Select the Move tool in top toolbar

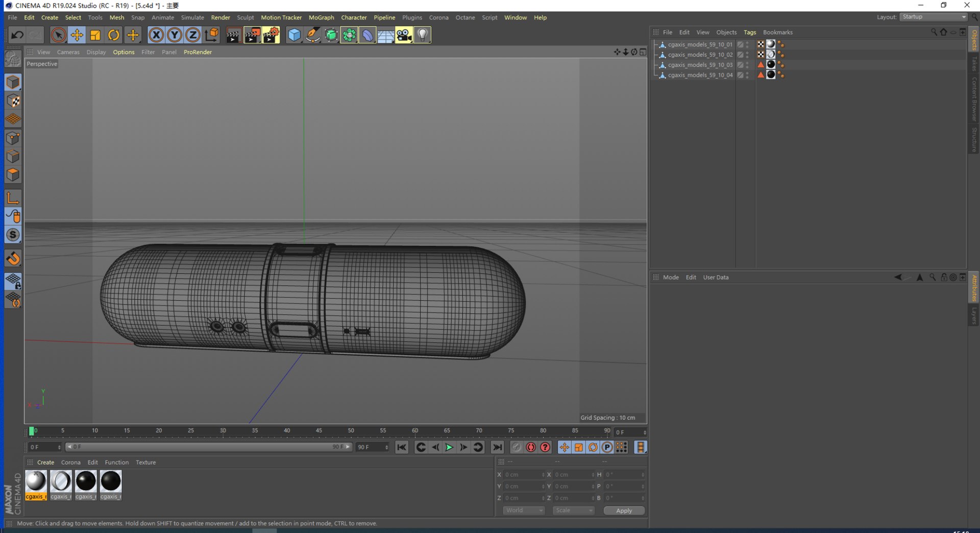77,35
